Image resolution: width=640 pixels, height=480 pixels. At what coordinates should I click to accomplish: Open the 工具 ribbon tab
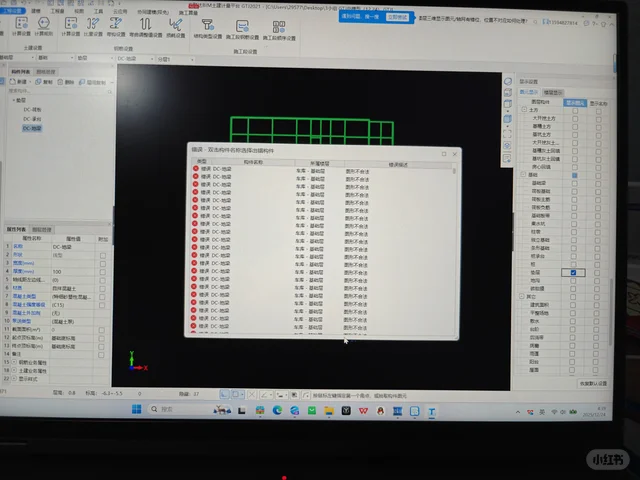pos(98,11)
